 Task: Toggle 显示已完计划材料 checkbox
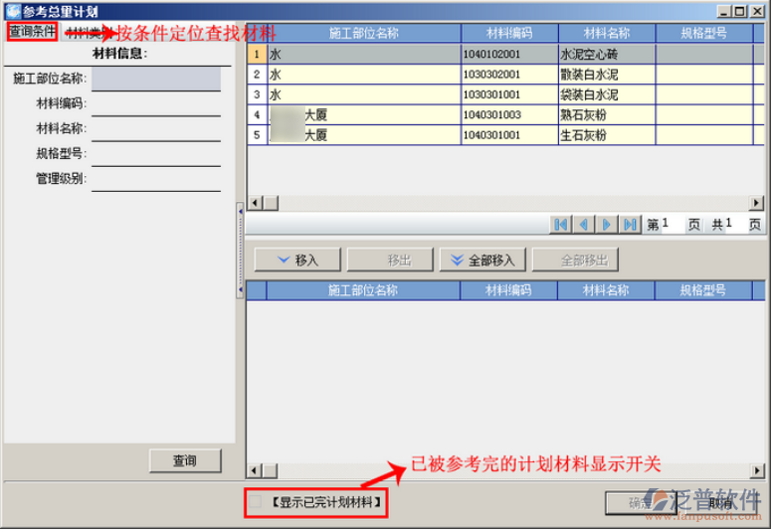255,502
